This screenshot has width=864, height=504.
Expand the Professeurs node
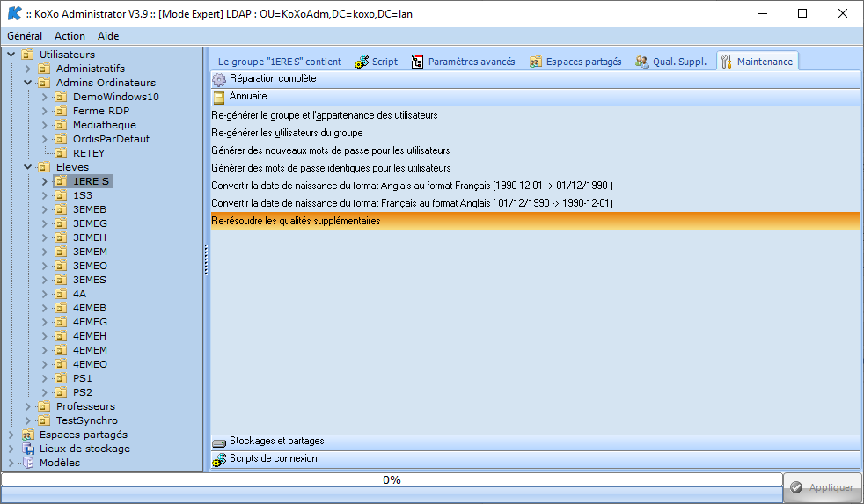click(x=28, y=406)
